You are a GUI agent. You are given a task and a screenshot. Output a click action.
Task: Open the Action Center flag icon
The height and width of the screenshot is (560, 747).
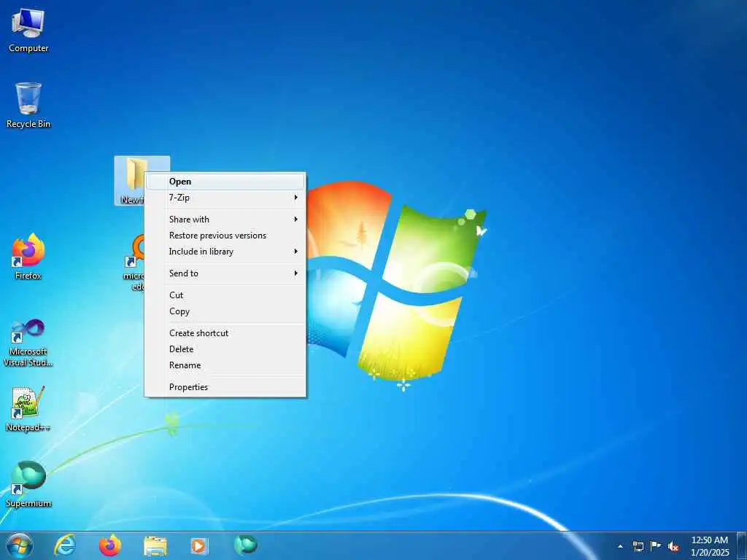(x=656, y=546)
